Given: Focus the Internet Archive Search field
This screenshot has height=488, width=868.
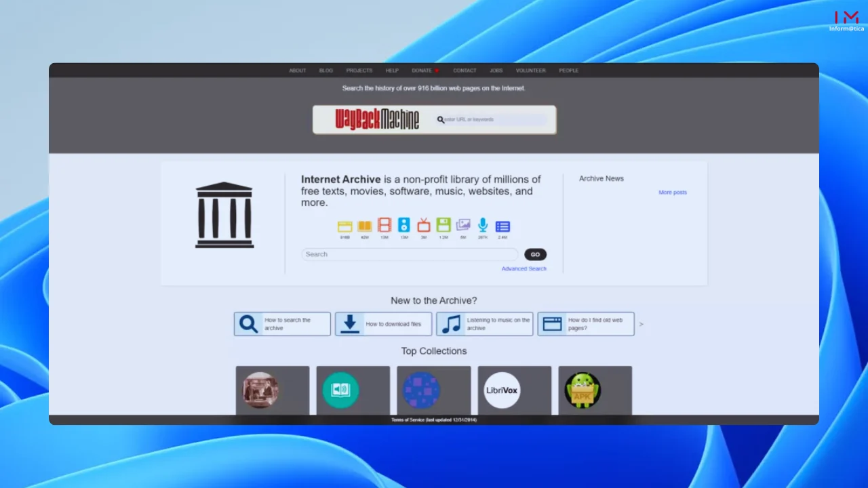Looking at the screenshot, I should (x=410, y=255).
